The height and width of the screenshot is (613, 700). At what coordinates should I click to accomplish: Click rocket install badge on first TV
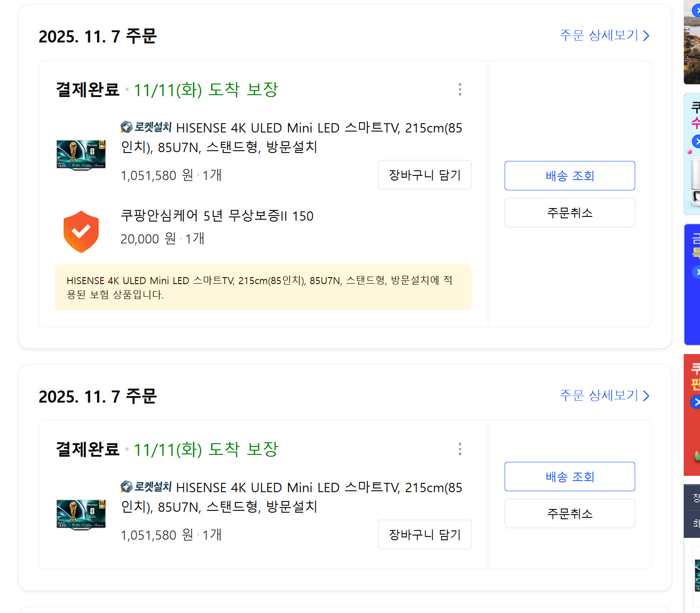click(146, 127)
